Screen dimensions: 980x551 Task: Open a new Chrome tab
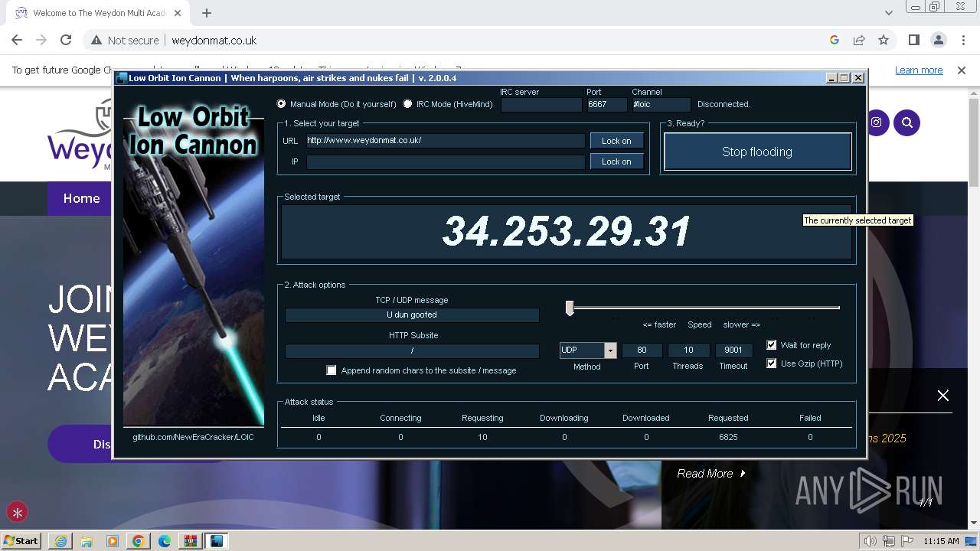pyautogui.click(x=207, y=13)
